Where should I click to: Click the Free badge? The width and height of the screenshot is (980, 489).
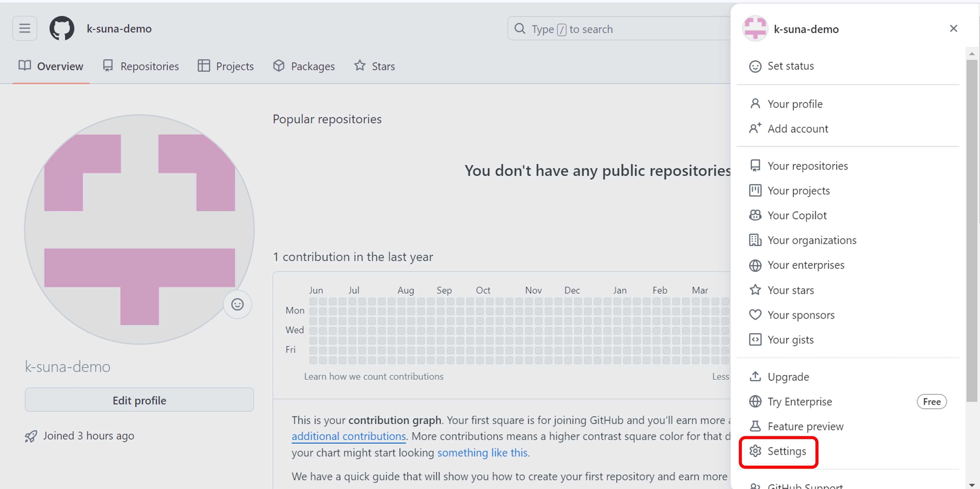(932, 402)
